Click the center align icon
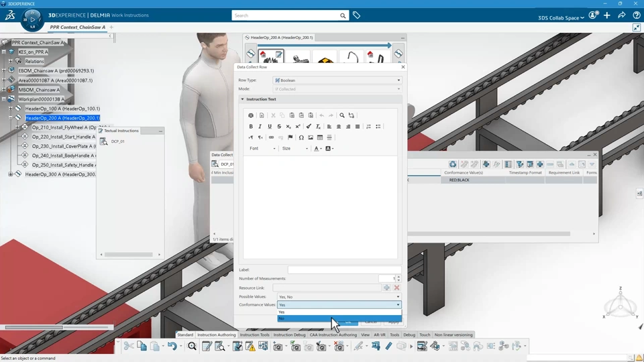The image size is (644, 362). coord(338,127)
